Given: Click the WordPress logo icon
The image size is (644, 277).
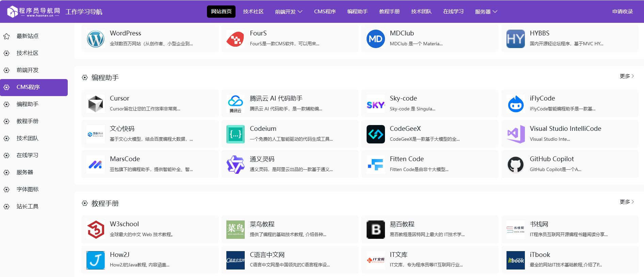Looking at the screenshot, I should point(96,39).
